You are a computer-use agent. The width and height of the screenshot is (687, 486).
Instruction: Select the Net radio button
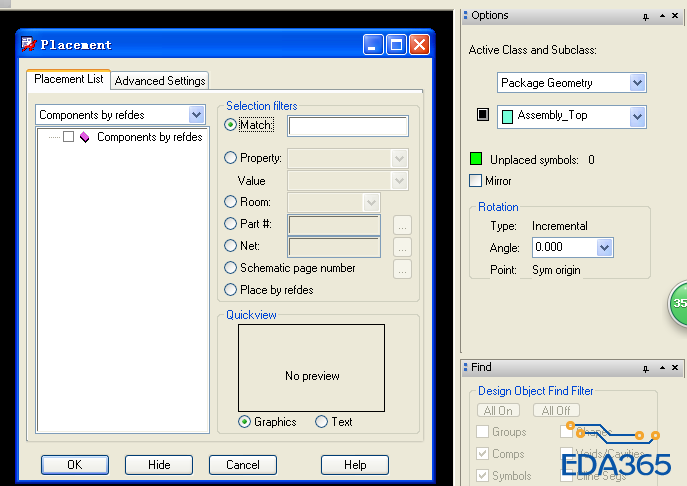230,245
